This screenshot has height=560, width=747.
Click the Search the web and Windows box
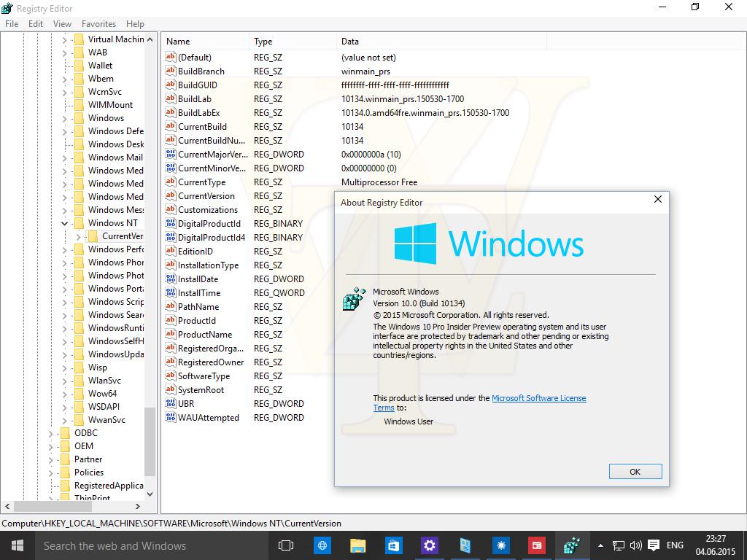click(152, 545)
